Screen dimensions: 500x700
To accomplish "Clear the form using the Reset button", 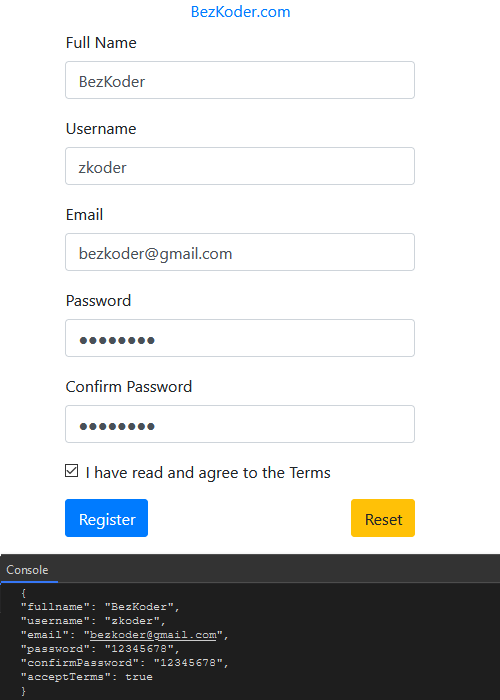I will (x=383, y=518).
